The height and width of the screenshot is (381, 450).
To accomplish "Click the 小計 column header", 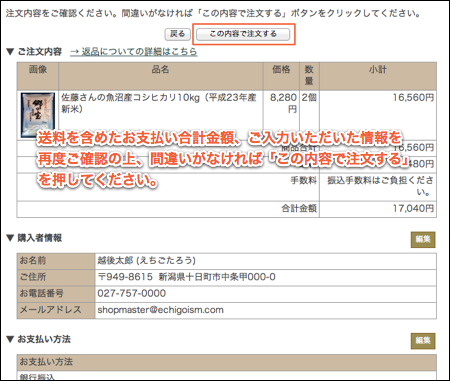I will [x=378, y=69].
